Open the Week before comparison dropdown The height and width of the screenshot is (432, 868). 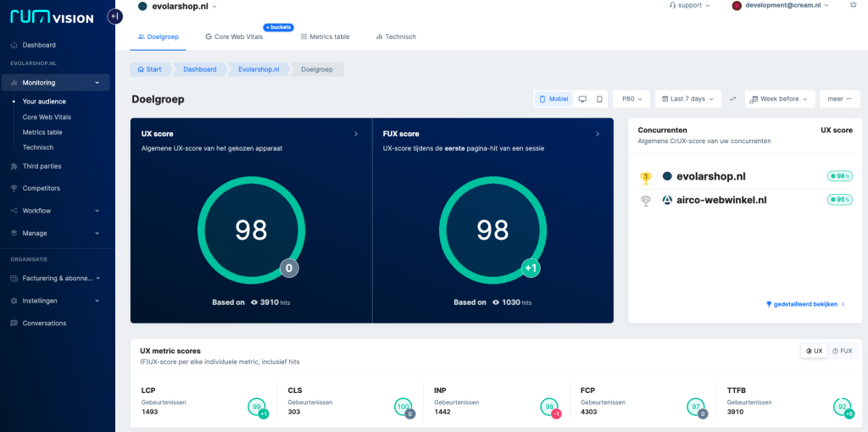point(780,99)
